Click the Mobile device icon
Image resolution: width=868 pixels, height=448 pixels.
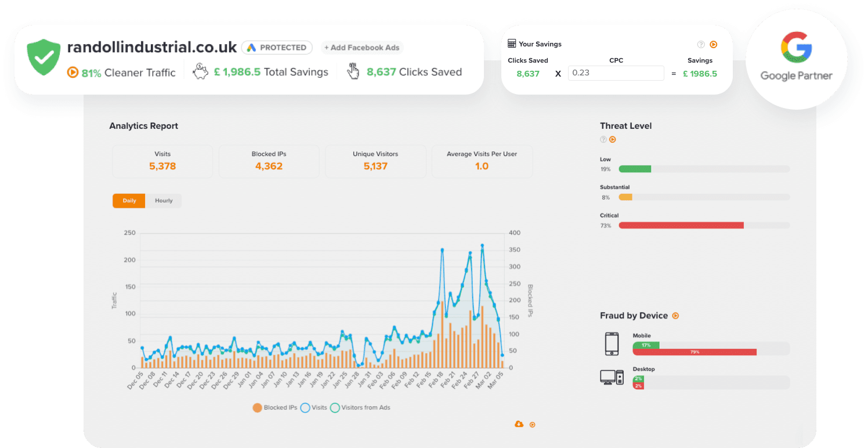click(612, 344)
